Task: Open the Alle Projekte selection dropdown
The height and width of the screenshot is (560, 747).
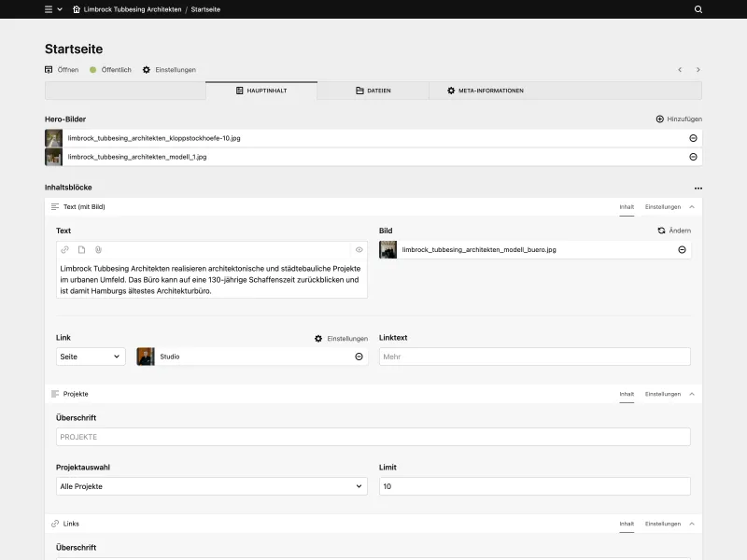Action: 211,485
